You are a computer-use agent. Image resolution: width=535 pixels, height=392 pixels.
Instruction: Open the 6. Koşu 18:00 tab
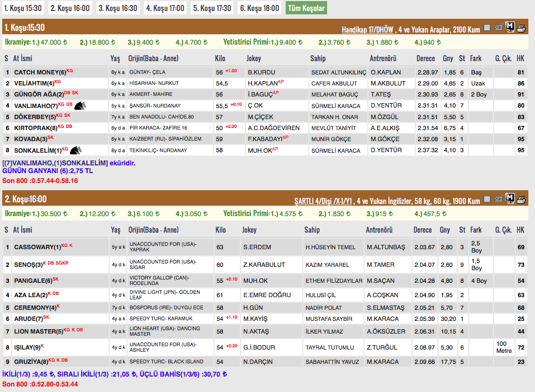pyautogui.click(x=260, y=8)
